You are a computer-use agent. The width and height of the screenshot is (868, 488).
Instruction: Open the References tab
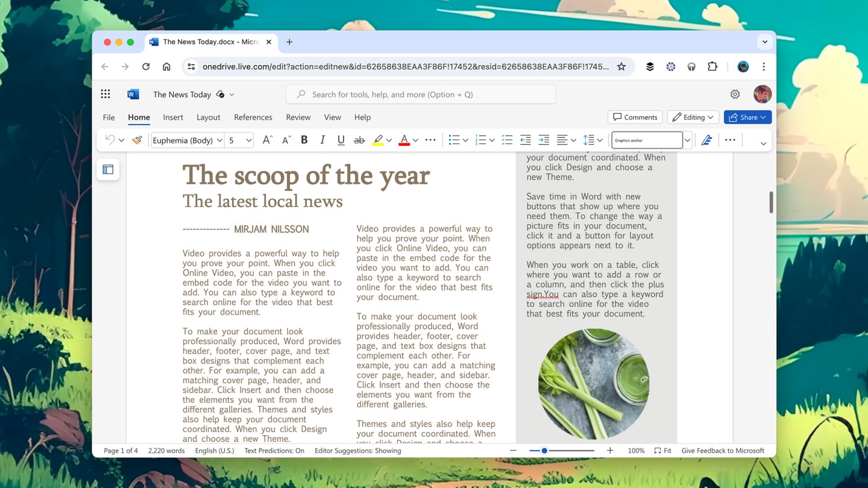(x=253, y=117)
